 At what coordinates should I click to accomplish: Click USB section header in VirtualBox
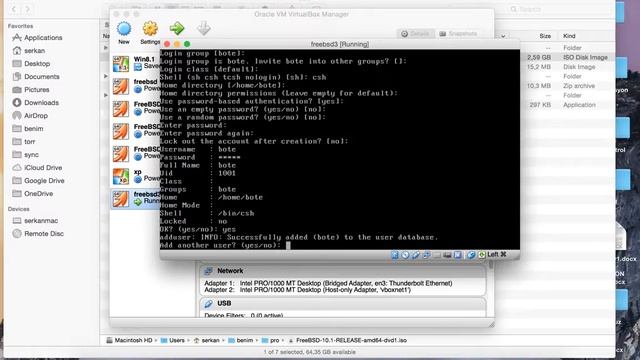click(x=342, y=304)
